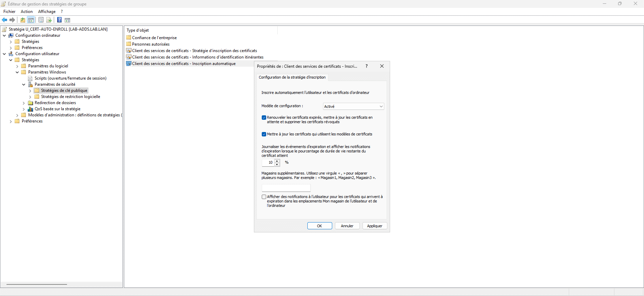644x296 pixels.
Task: Click the additional stores text field
Action: pyautogui.click(x=286, y=188)
